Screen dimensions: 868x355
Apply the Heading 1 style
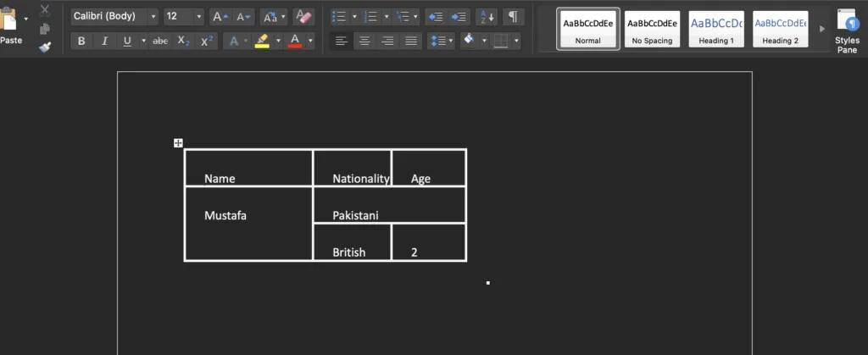click(716, 30)
